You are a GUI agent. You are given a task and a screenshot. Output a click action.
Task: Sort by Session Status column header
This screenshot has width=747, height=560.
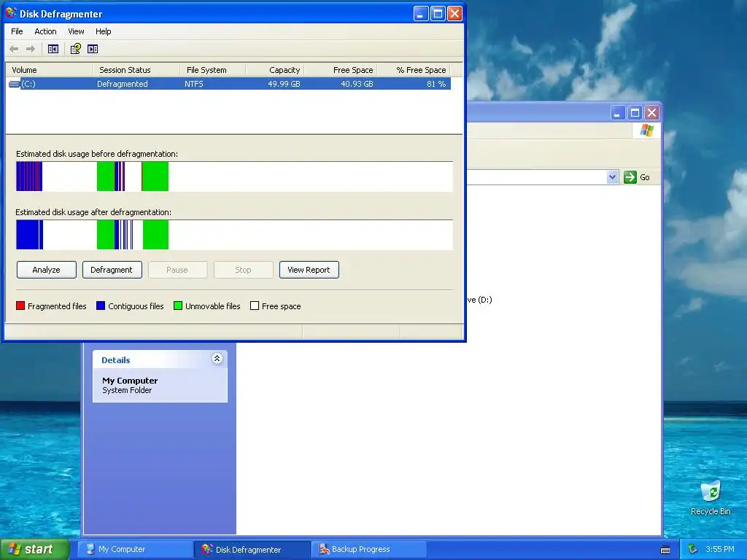pos(136,70)
